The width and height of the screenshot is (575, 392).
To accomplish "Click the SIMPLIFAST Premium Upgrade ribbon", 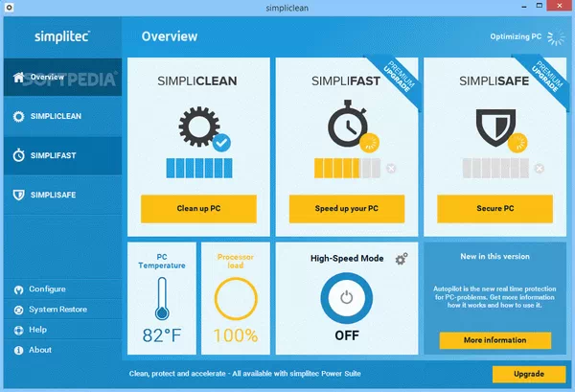I will click(x=399, y=77).
